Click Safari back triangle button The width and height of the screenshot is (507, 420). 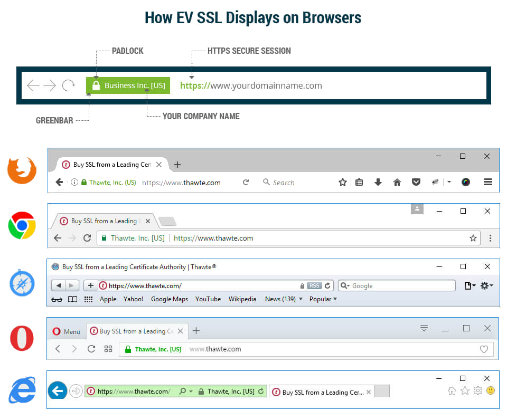(x=59, y=285)
